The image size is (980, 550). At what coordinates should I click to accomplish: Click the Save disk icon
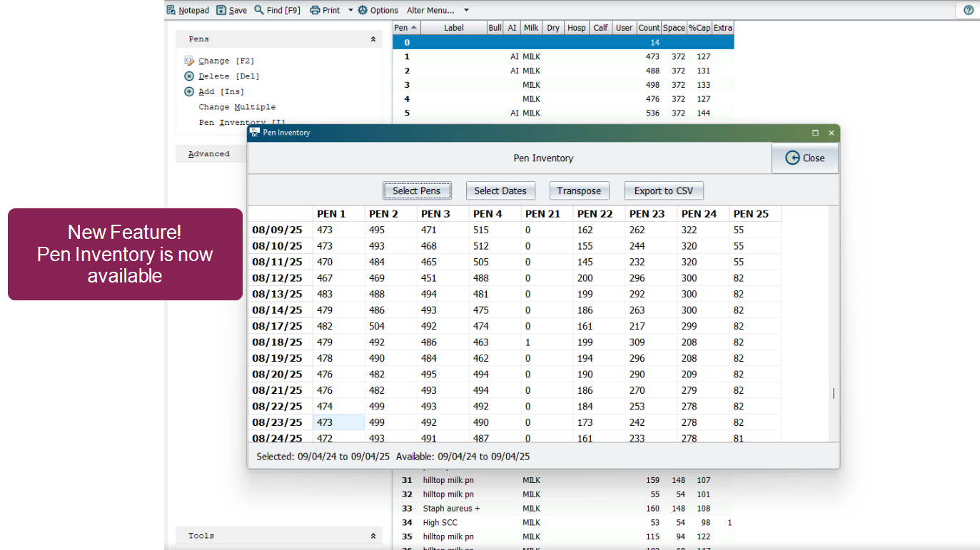pos(221,10)
